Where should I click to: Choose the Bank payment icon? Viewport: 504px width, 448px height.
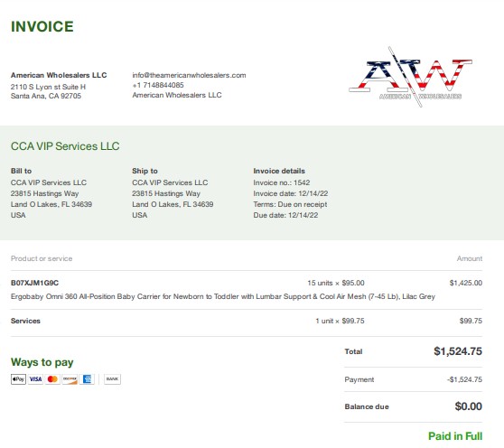point(112,379)
